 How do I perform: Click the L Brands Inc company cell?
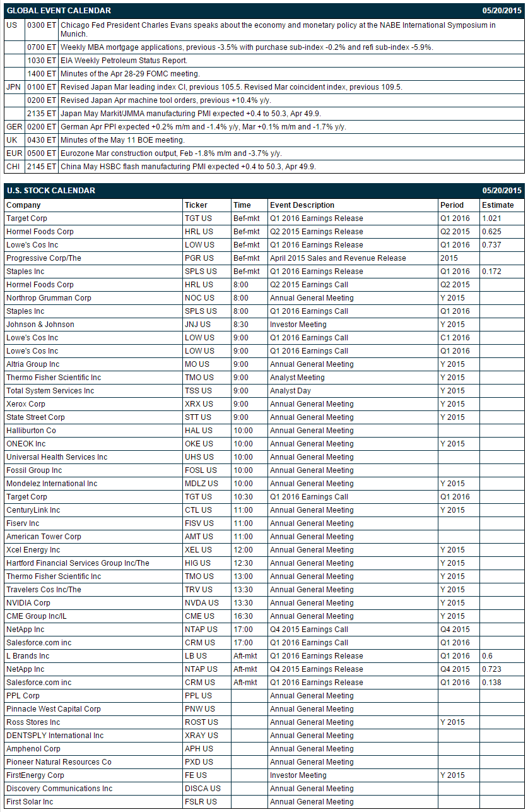(93, 656)
